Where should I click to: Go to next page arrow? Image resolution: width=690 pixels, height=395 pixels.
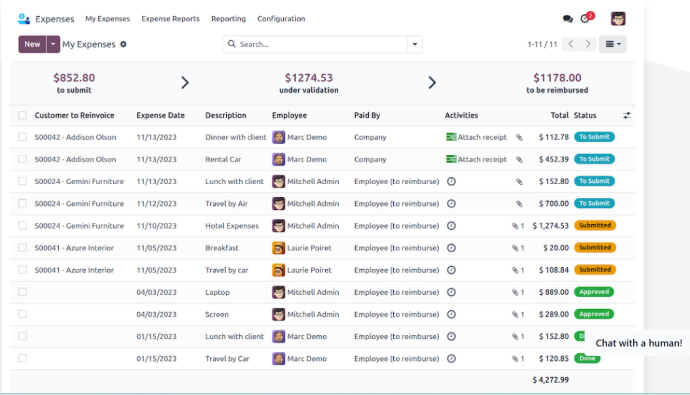coord(588,44)
